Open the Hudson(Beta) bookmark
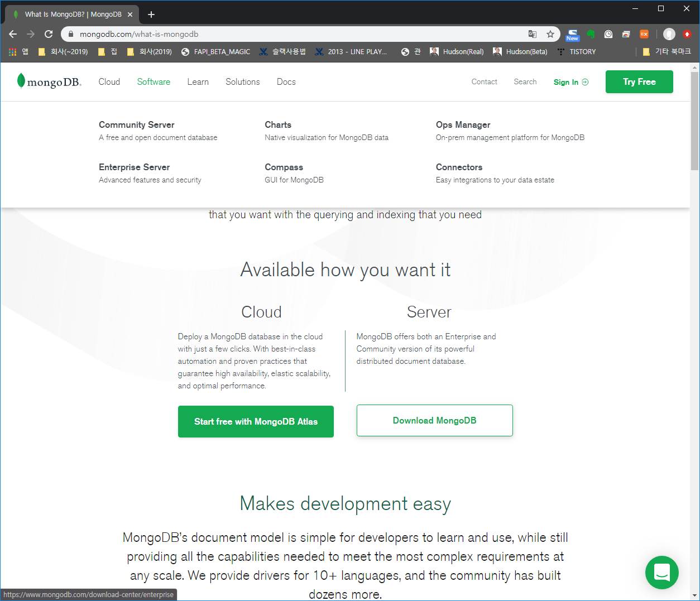This screenshot has width=700, height=601. pyautogui.click(x=520, y=52)
